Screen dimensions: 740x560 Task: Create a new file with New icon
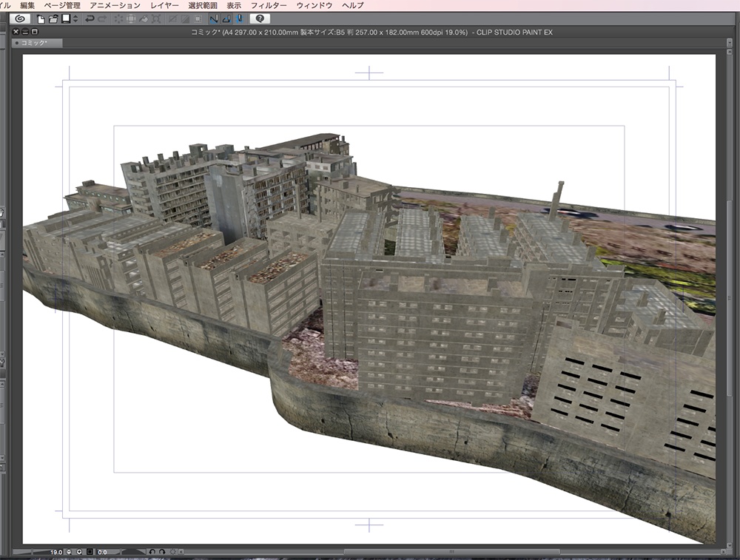(41, 18)
